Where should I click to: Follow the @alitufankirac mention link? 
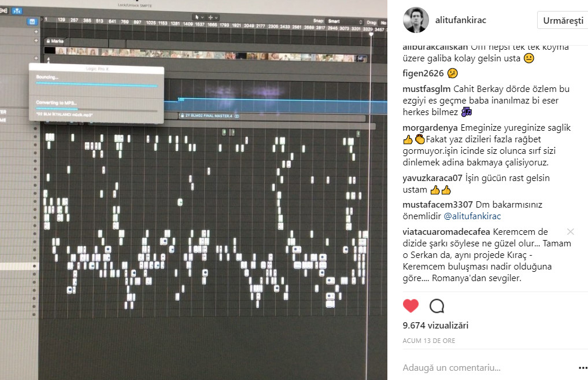coord(472,216)
